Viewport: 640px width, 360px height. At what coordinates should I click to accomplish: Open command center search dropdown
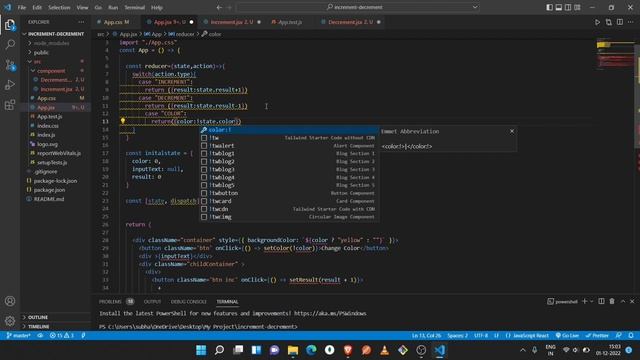[x=475, y=7]
